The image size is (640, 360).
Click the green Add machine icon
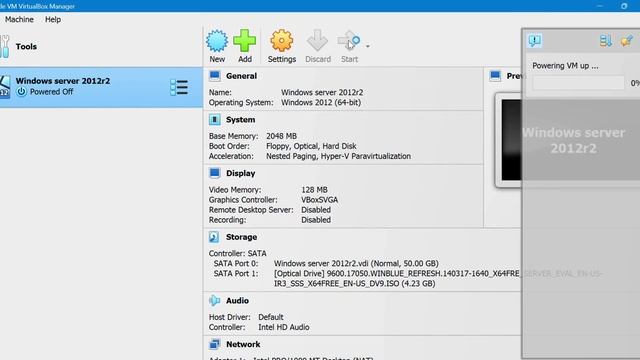tap(244, 40)
